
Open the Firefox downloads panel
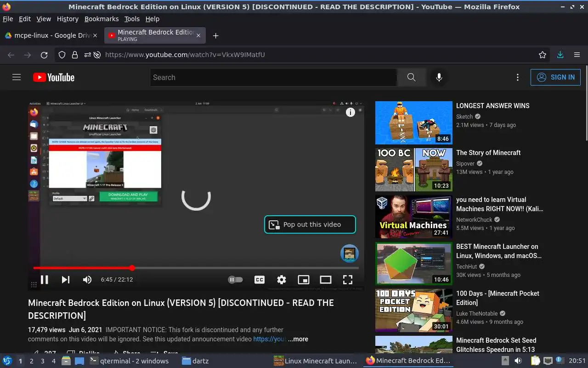[560, 55]
